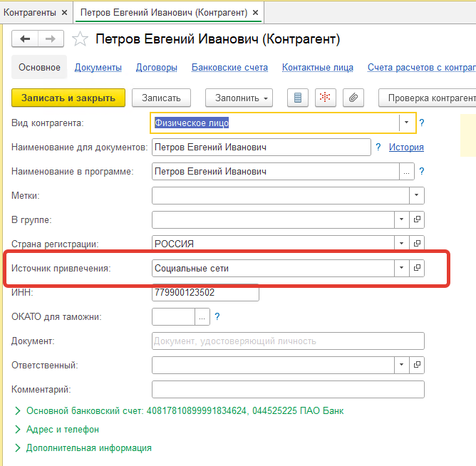Open the Метки dropdown
This screenshot has width=476, height=466.
417,195
